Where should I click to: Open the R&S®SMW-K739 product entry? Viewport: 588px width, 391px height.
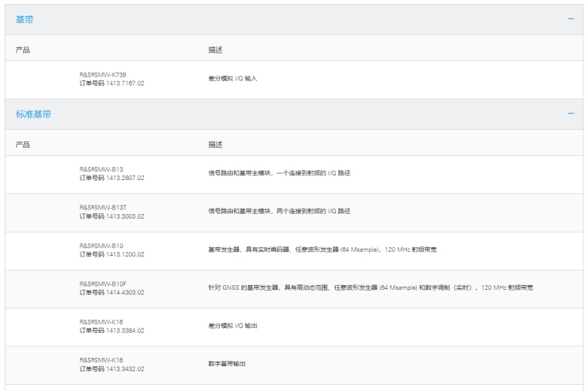tap(102, 75)
